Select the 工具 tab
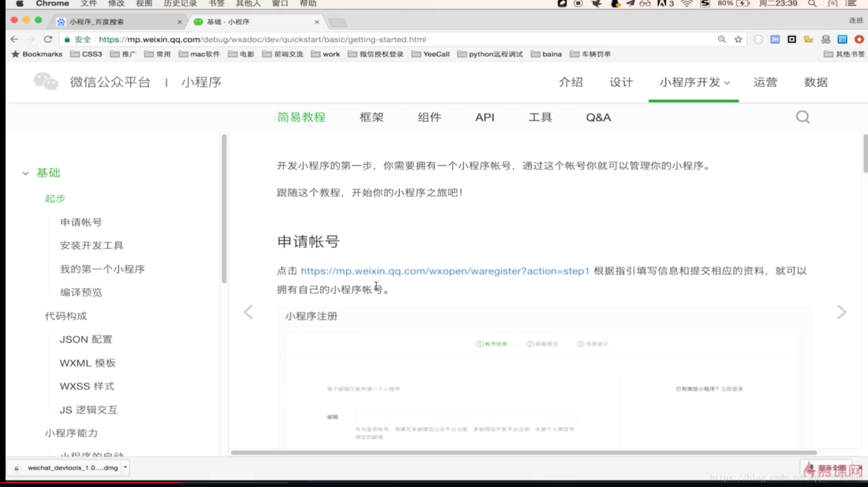The height and width of the screenshot is (487, 868). (x=540, y=117)
